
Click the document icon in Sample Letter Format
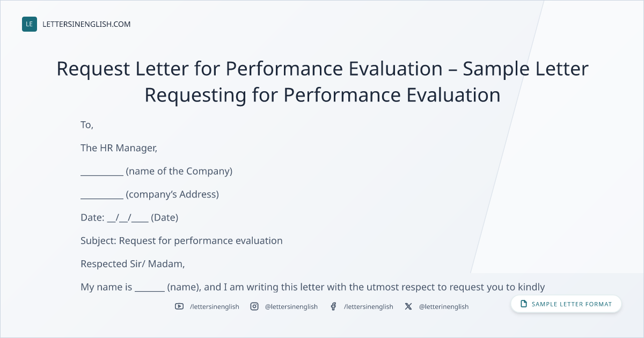pyautogui.click(x=524, y=304)
